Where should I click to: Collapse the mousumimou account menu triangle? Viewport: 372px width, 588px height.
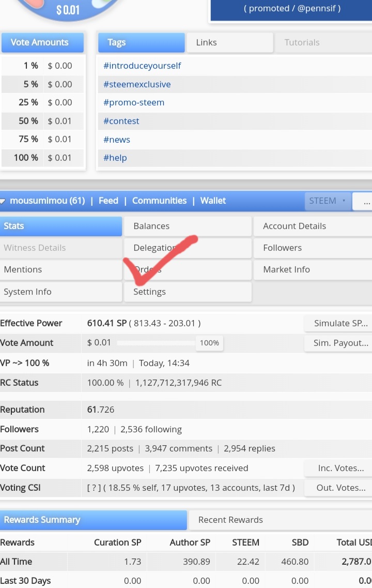(x=3, y=201)
